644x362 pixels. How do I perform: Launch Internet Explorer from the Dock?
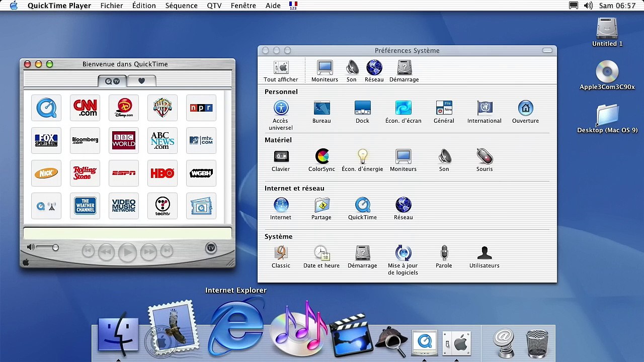coord(236,326)
